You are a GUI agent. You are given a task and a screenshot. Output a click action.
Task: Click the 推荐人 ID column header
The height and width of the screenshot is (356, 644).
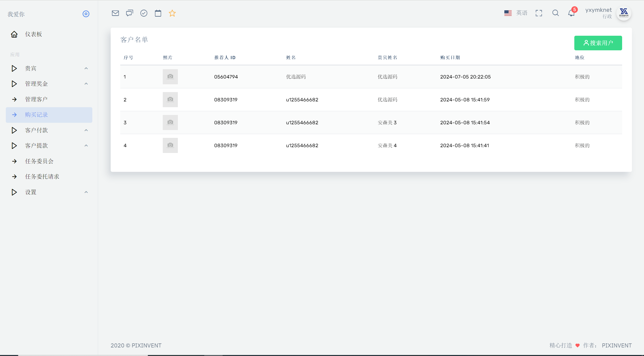(225, 58)
